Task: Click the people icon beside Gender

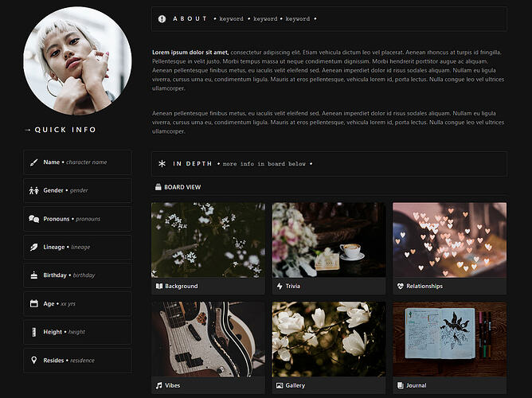Action: (33, 191)
